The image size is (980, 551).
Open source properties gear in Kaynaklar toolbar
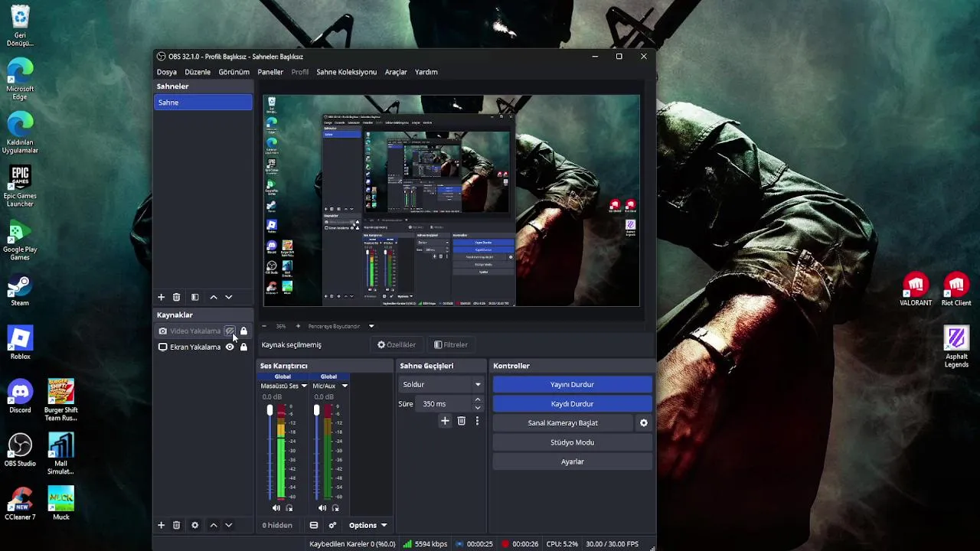194,525
